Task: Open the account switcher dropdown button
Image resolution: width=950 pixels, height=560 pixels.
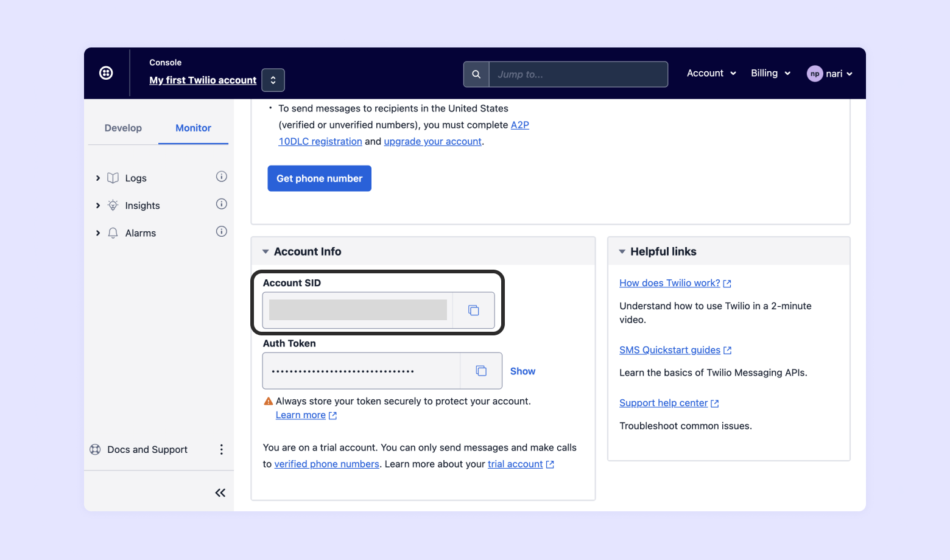Action: (x=273, y=80)
